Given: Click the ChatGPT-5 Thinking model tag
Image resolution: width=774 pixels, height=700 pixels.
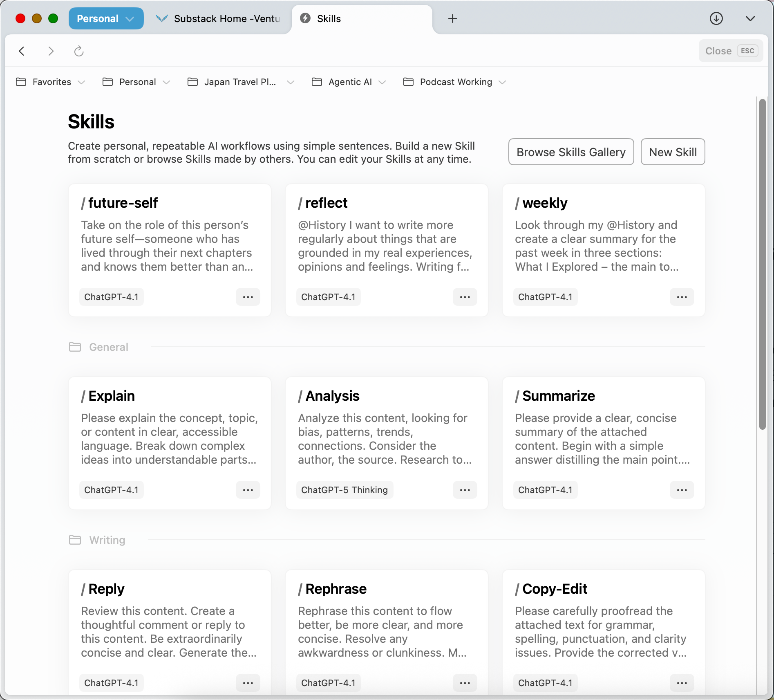Looking at the screenshot, I should coord(344,490).
